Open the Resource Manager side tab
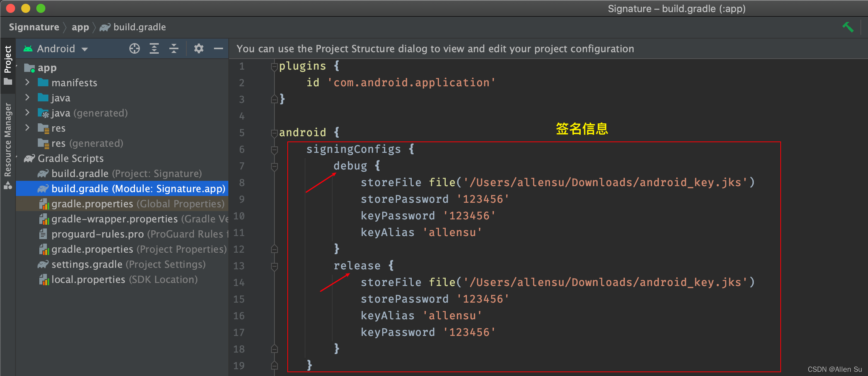 coord(8,146)
